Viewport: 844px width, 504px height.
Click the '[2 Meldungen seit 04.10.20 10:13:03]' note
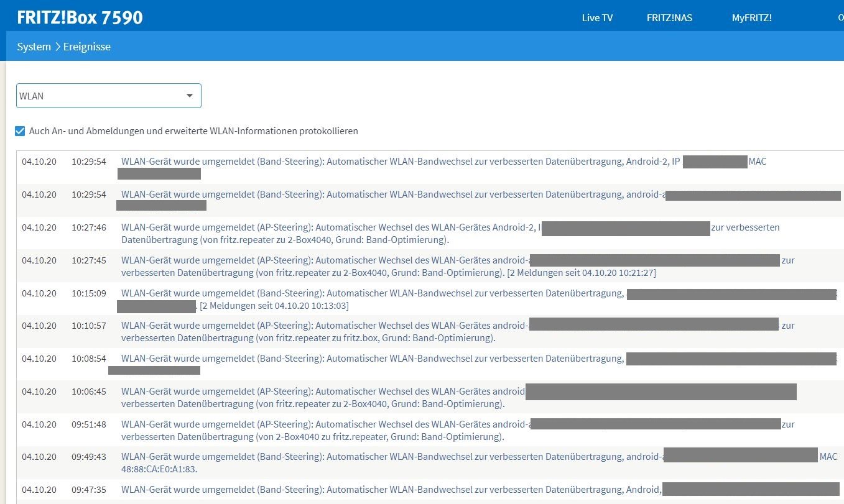click(274, 306)
